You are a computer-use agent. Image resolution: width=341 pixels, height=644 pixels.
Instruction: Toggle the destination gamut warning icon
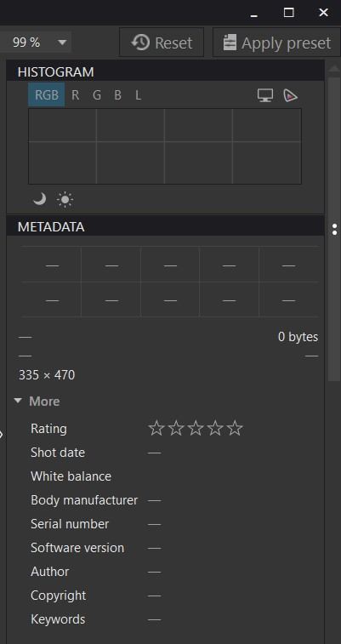291,95
